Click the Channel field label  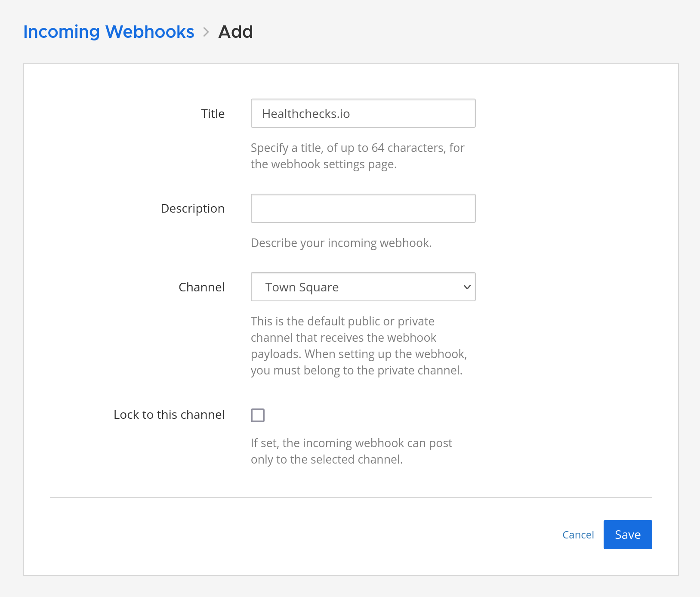(201, 287)
